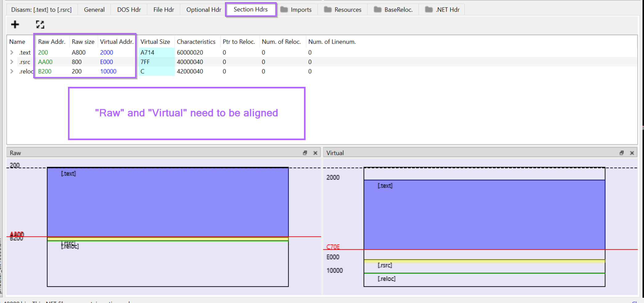Select characteristics value 60000020
Image resolution: width=644 pixels, height=303 pixels.
(190, 52)
